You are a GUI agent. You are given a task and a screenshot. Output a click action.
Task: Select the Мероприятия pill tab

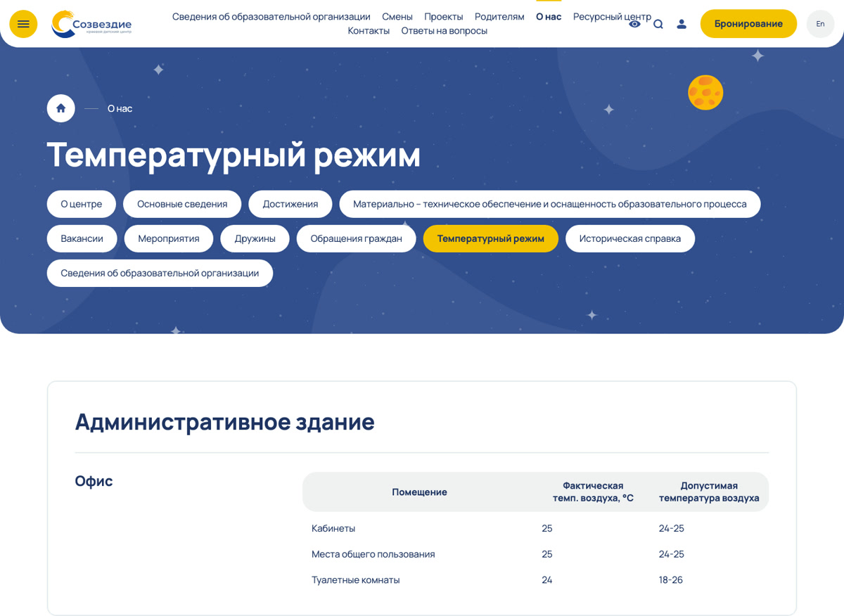[169, 238]
